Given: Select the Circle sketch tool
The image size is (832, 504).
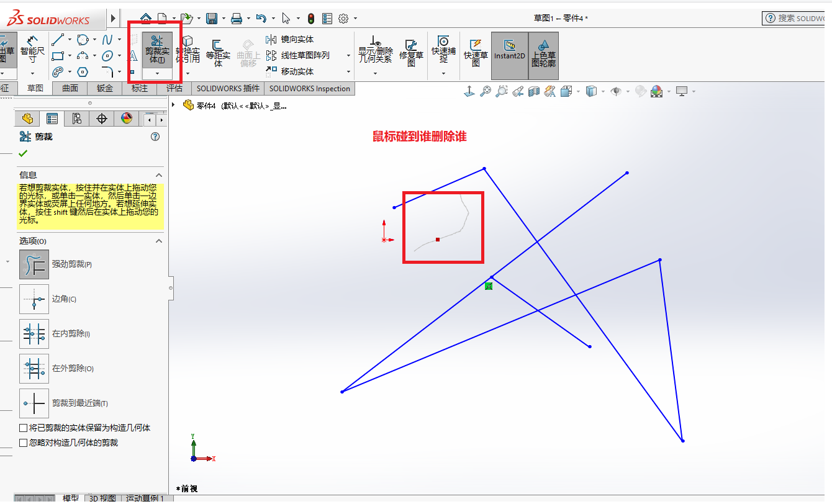Looking at the screenshot, I should click(x=83, y=40).
